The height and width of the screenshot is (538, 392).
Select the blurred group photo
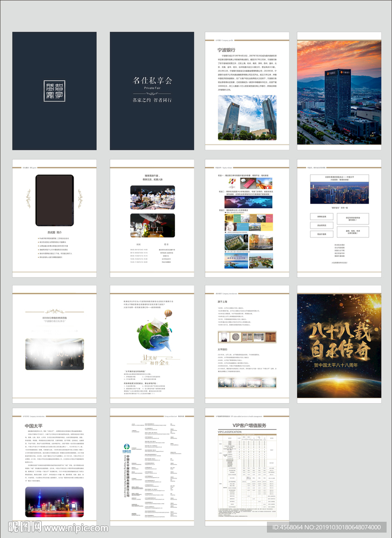55,354
